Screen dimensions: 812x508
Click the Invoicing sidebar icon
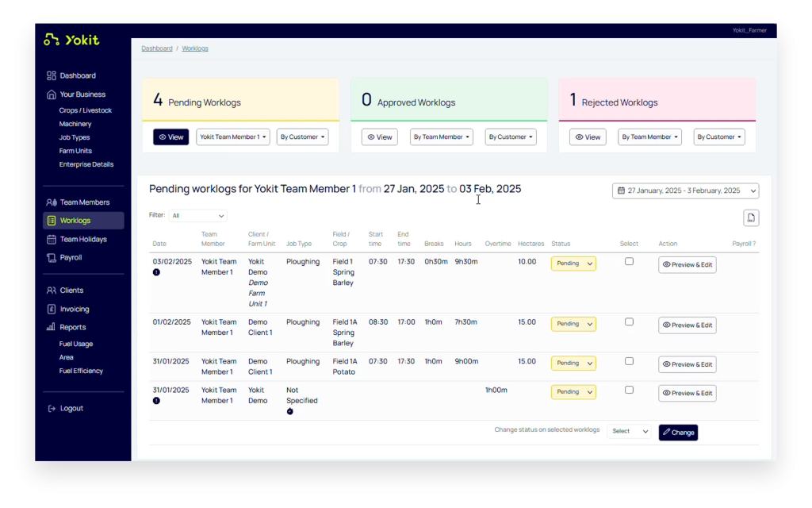[x=52, y=310]
